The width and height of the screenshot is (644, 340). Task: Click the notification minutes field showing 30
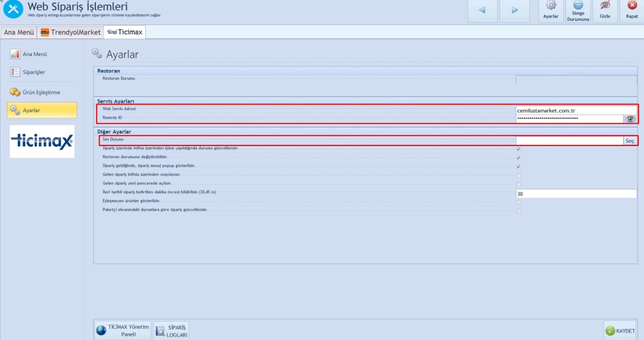tap(576, 194)
